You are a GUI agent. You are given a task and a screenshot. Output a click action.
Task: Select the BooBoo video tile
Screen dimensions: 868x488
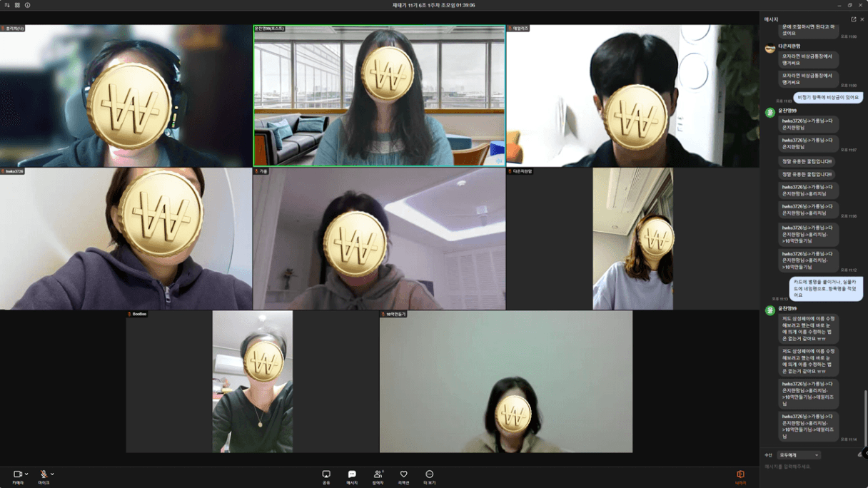(x=252, y=381)
